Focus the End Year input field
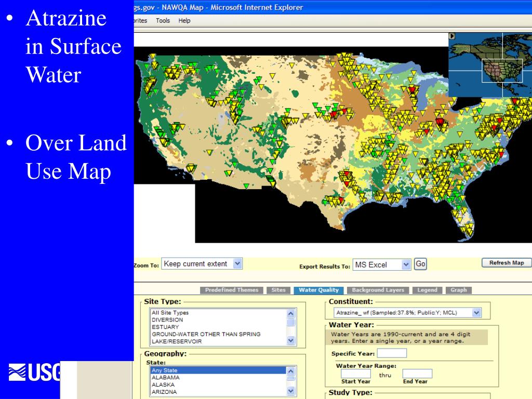532x399 pixels. click(417, 374)
